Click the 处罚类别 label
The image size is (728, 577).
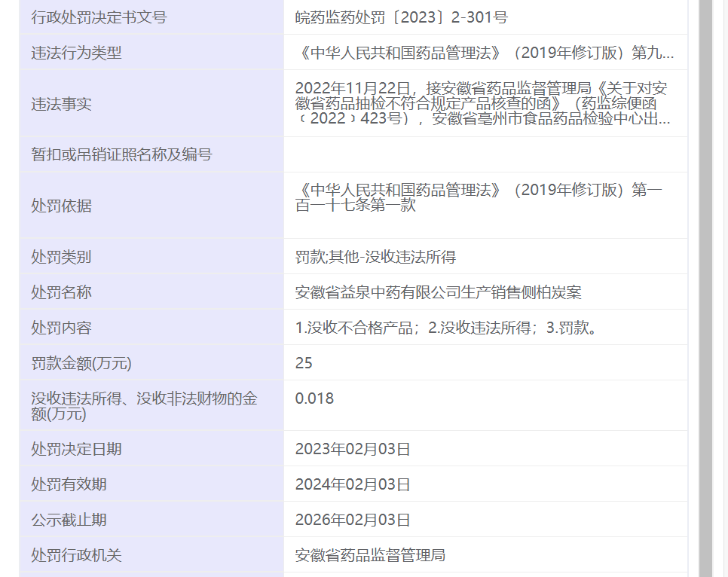click(x=61, y=257)
